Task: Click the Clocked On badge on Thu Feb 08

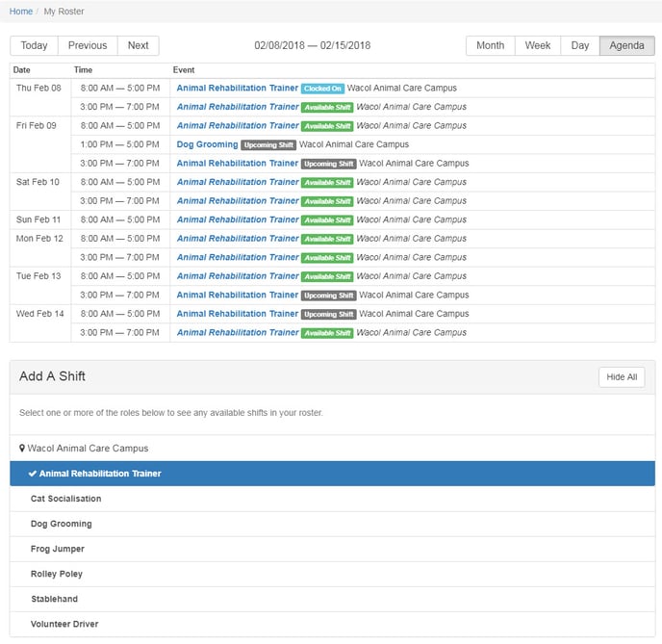Action: click(322, 89)
